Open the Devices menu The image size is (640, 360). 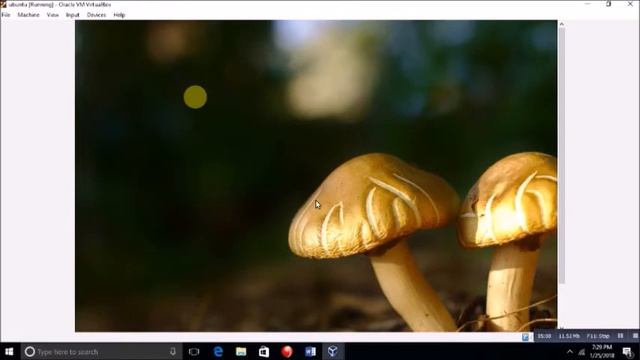(96, 15)
